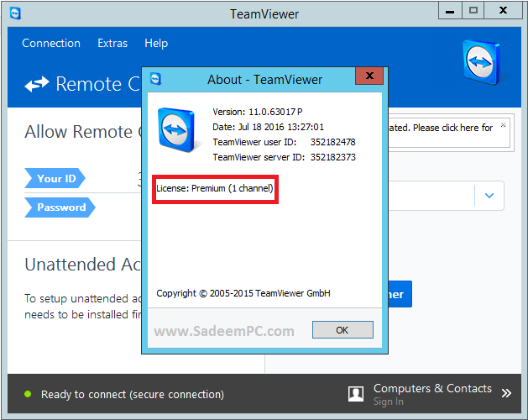528x420 pixels.
Task: Click the Your ID label tag
Action: click(55, 178)
